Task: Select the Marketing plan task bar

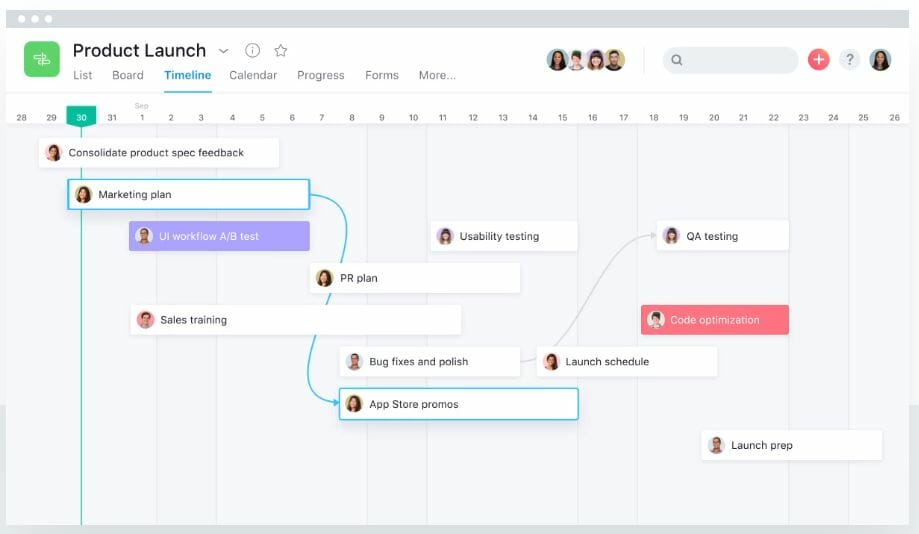Action: (x=189, y=195)
